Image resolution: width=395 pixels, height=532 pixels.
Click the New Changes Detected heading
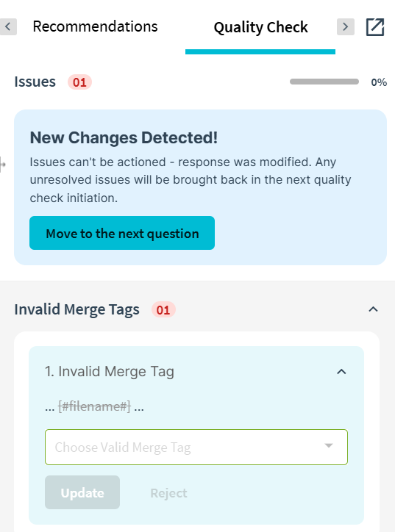(124, 137)
